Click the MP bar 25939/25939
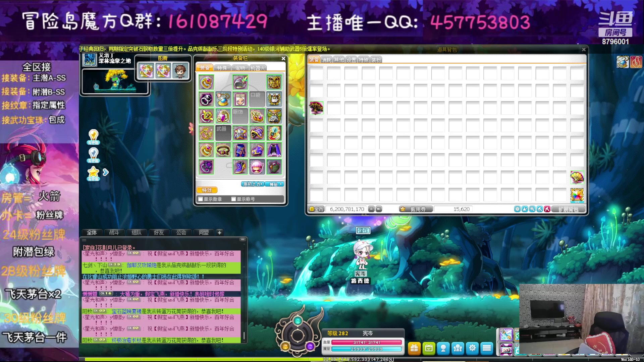 point(367,349)
